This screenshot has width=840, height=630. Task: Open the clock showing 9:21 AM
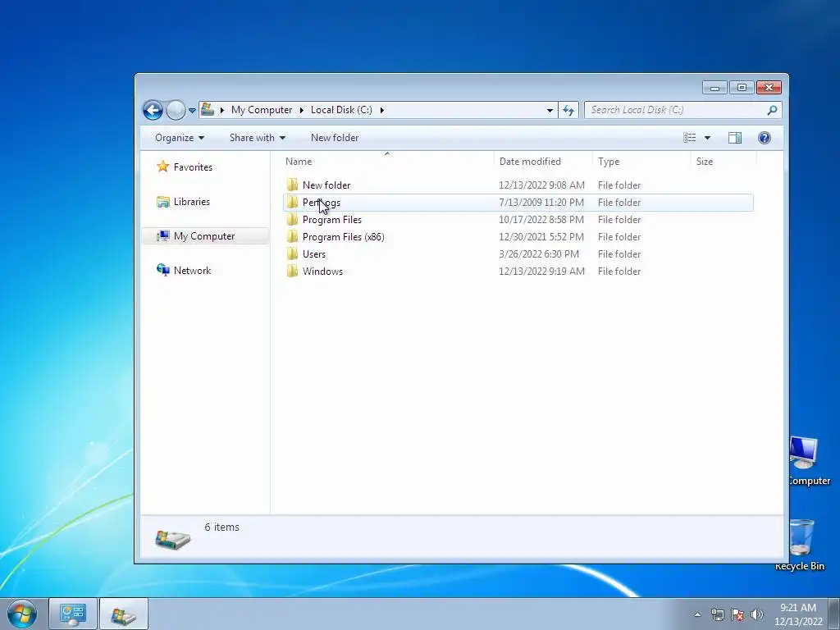(x=797, y=614)
